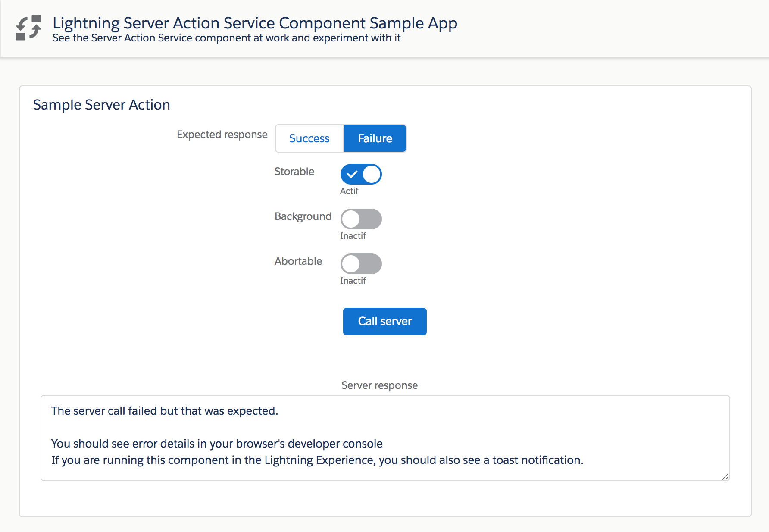Click the 'Inactif' status text under Abortable toggle

click(x=353, y=281)
